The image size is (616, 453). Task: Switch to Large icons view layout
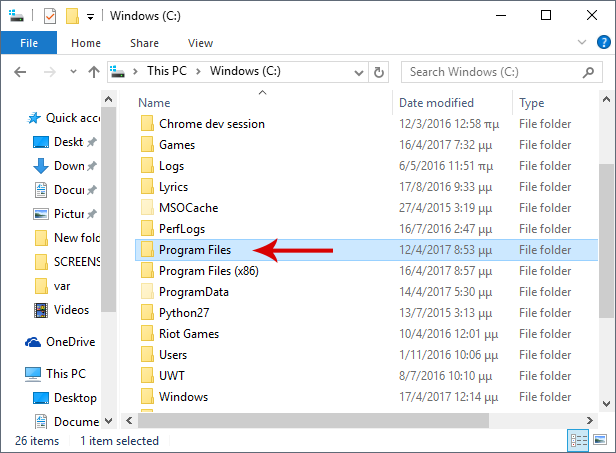click(600, 440)
